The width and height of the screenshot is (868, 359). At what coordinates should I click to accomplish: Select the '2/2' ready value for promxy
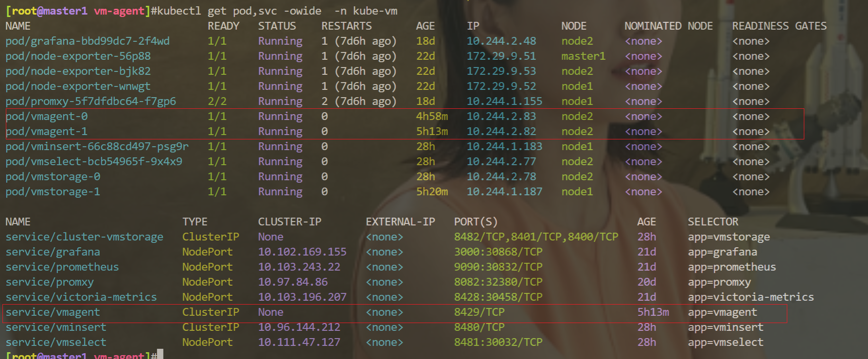[x=217, y=102]
